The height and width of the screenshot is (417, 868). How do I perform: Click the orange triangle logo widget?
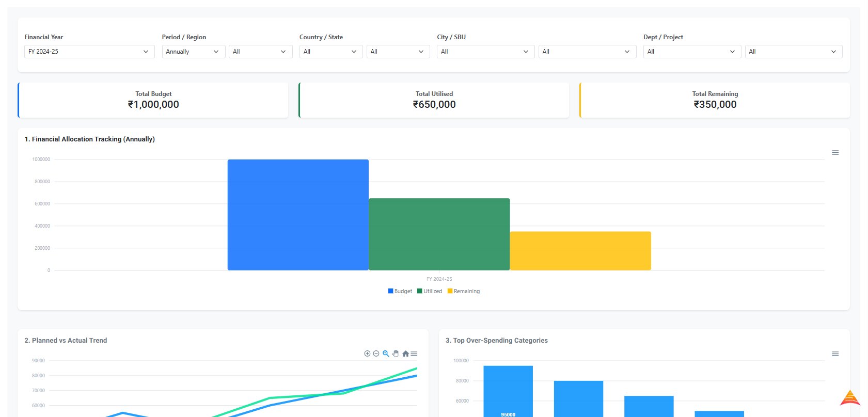[850, 398]
